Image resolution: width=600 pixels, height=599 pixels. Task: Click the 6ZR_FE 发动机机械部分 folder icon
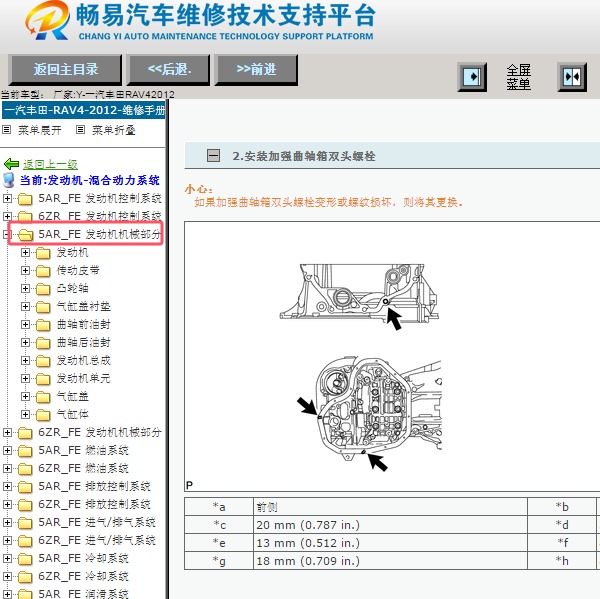tap(25, 433)
